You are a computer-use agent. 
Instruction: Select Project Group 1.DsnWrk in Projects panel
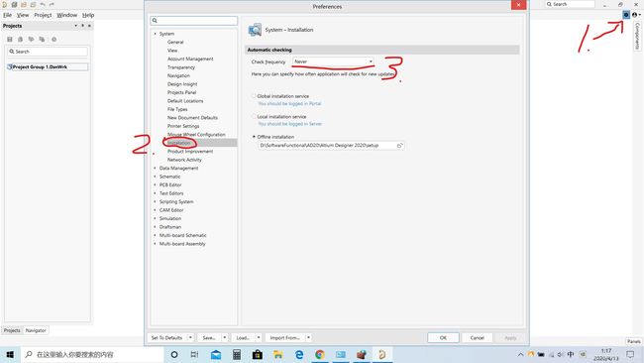pyautogui.click(x=47, y=66)
